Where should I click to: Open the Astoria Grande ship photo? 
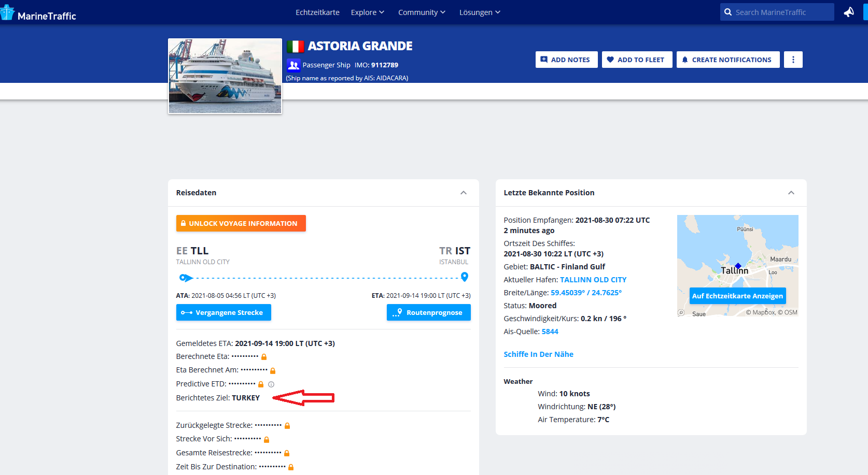point(225,76)
